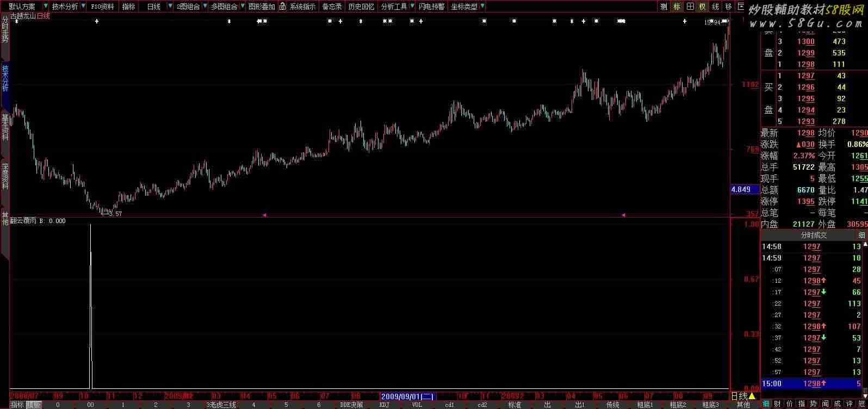Image resolution: width=868 pixels, height=409 pixels.
Task: Click the 细 detail button in 分时成交 header
Action: tap(861, 236)
